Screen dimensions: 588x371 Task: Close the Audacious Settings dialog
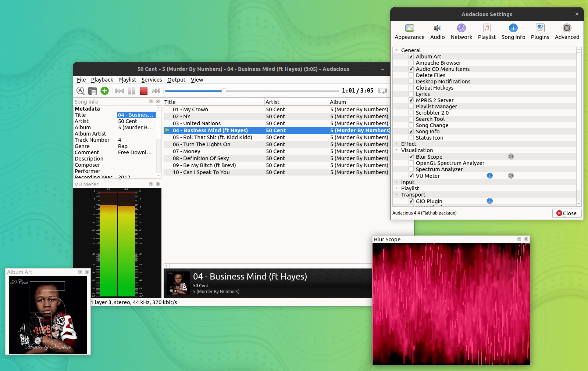[x=566, y=213]
